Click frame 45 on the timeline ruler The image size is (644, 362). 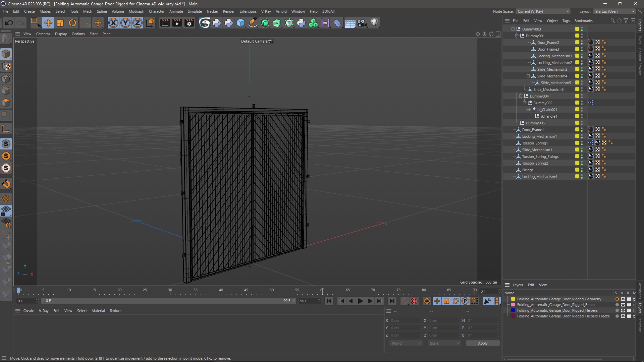tap(246, 290)
